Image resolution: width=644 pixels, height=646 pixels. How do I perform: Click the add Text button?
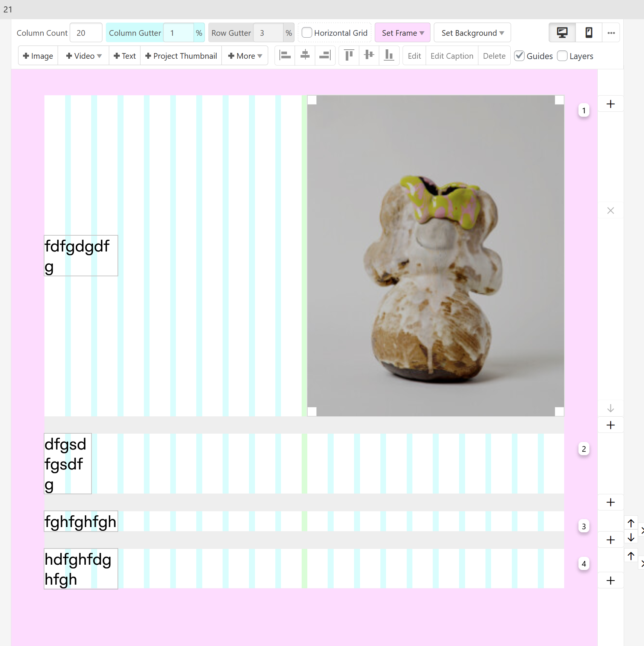point(125,56)
